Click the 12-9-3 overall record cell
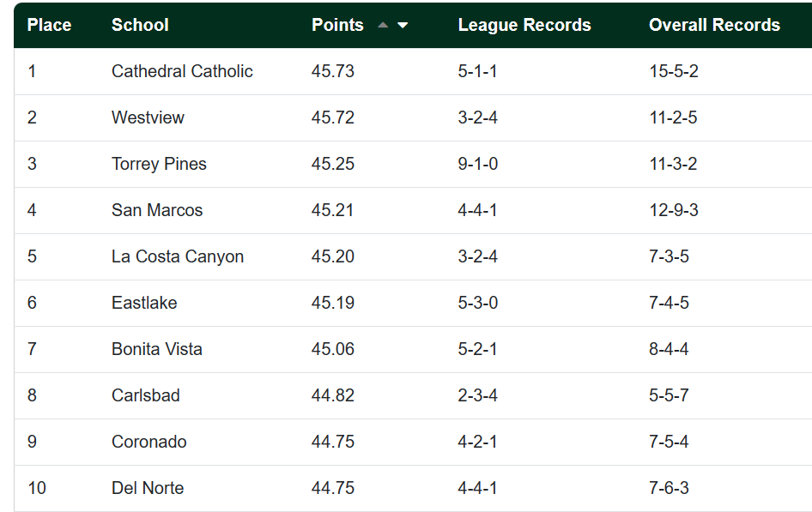This screenshot has width=812, height=512. pos(674,210)
